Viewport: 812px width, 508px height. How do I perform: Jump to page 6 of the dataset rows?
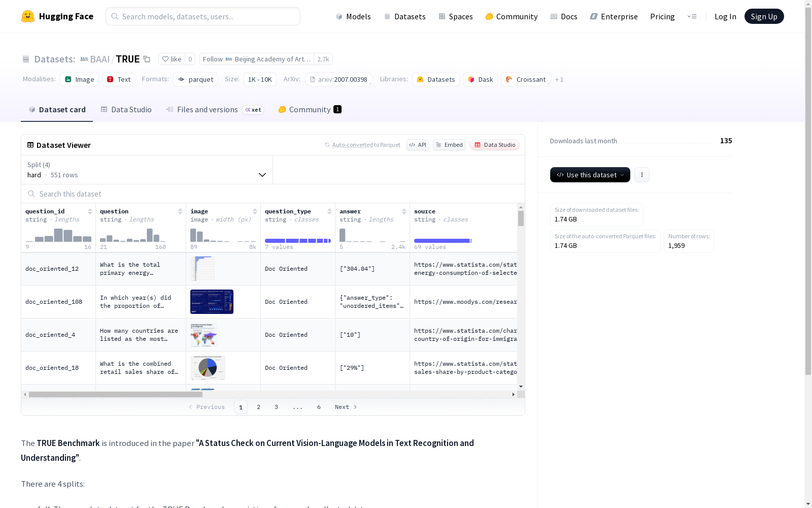tap(319, 407)
